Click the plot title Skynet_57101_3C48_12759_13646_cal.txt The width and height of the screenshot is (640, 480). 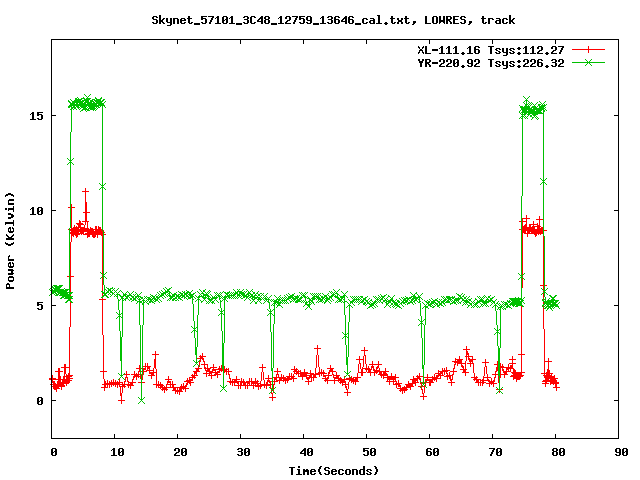[x=284, y=20]
